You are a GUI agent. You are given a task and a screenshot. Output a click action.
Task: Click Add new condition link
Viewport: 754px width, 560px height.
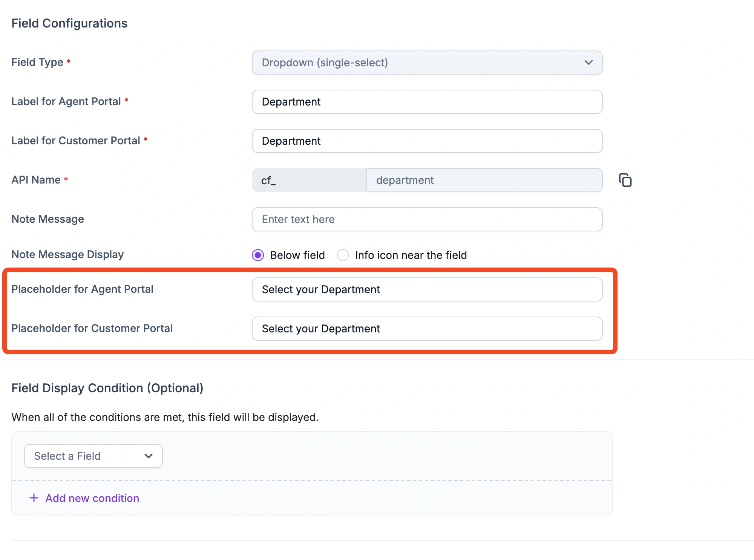tap(92, 498)
